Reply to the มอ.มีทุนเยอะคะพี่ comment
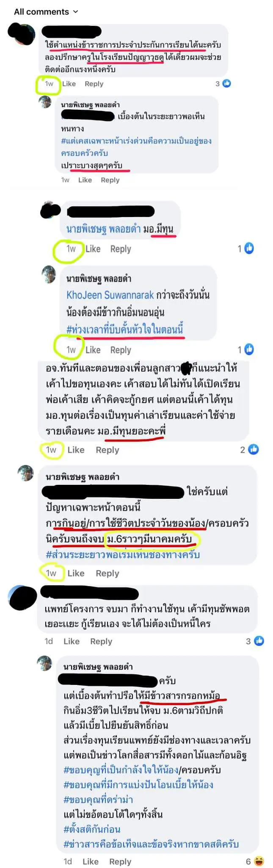The height and width of the screenshot is (868, 273). [108, 450]
